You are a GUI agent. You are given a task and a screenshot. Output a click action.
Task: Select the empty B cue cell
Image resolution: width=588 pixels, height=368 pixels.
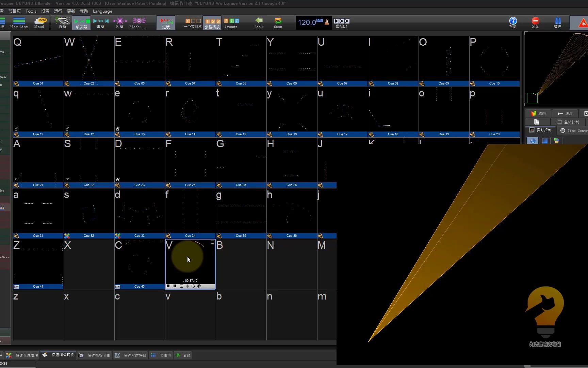241,264
